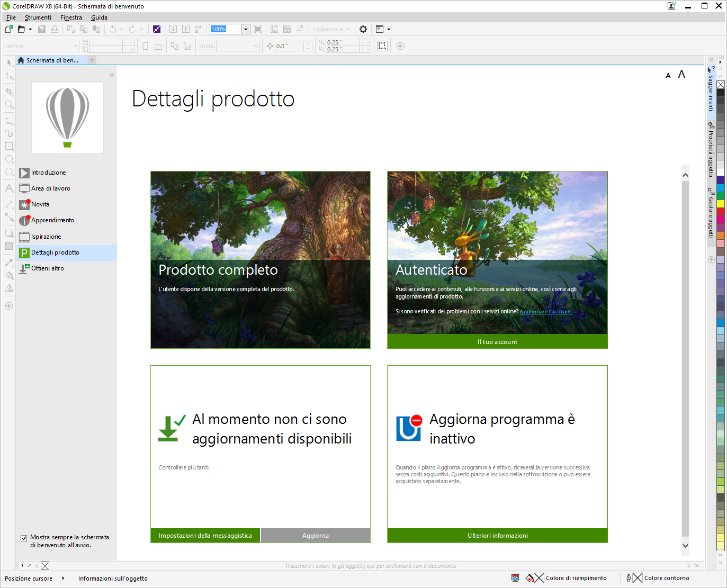Click the application launcher icon
This screenshot has width=727, height=588.
(380, 29)
